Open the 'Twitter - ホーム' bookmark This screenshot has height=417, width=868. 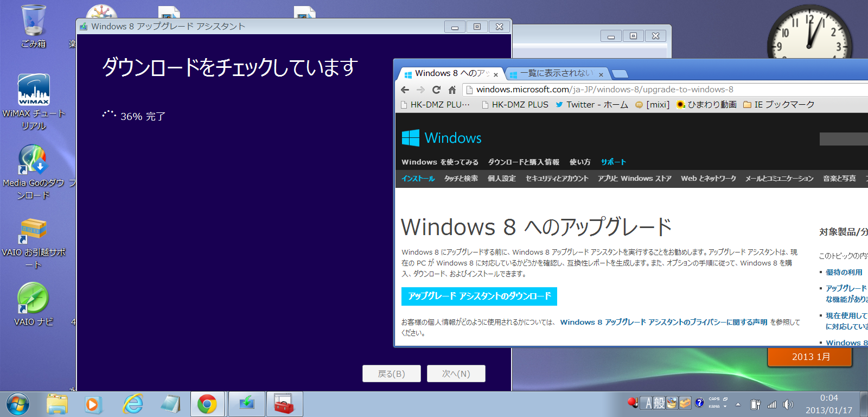[592, 105]
